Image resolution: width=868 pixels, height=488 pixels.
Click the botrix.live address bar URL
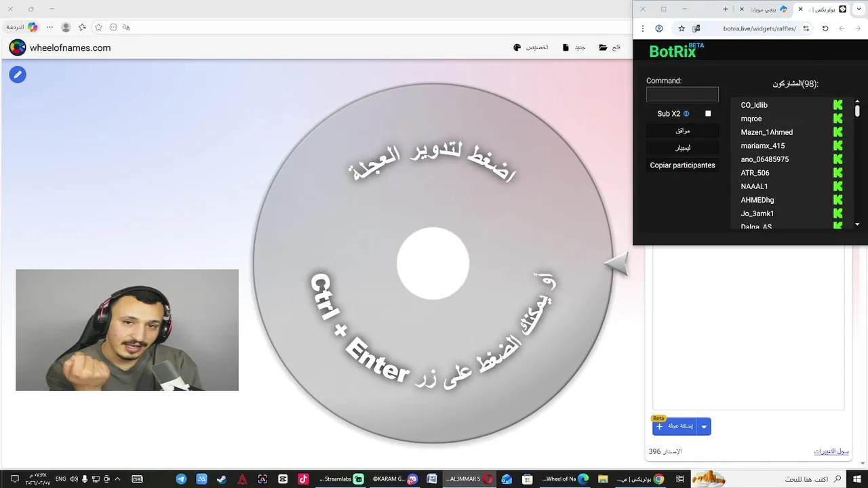click(x=759, y=28)
